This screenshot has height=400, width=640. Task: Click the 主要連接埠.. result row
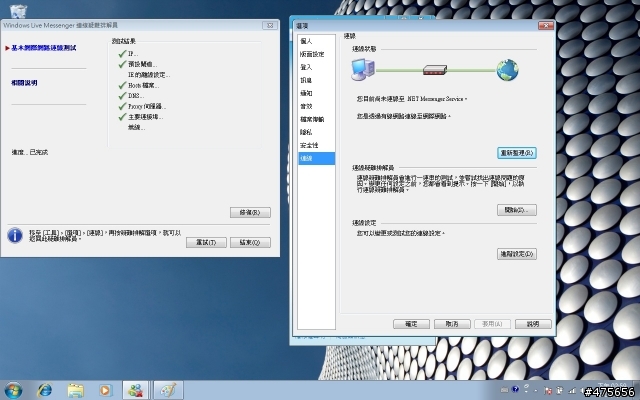[146, 117]
